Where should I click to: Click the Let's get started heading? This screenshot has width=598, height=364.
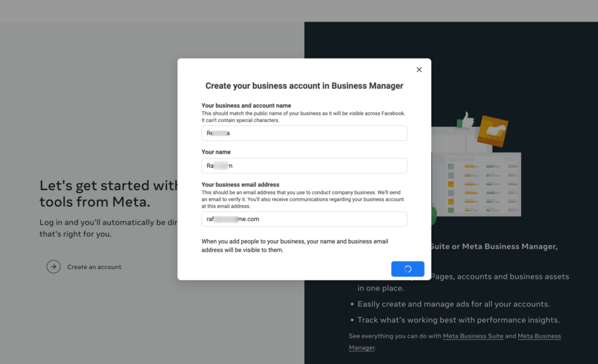[x=108, y=194]
